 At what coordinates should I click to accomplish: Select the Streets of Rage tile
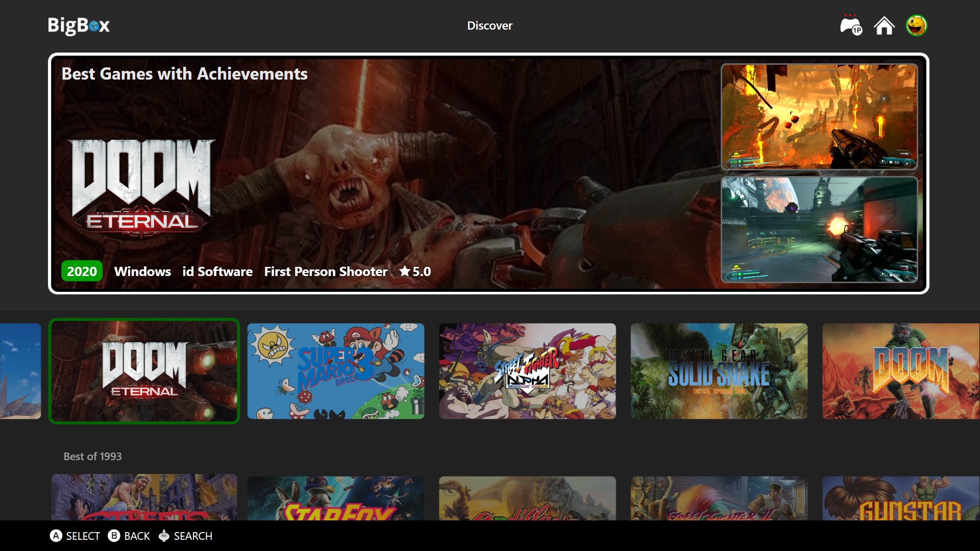(x=144, y=497)
